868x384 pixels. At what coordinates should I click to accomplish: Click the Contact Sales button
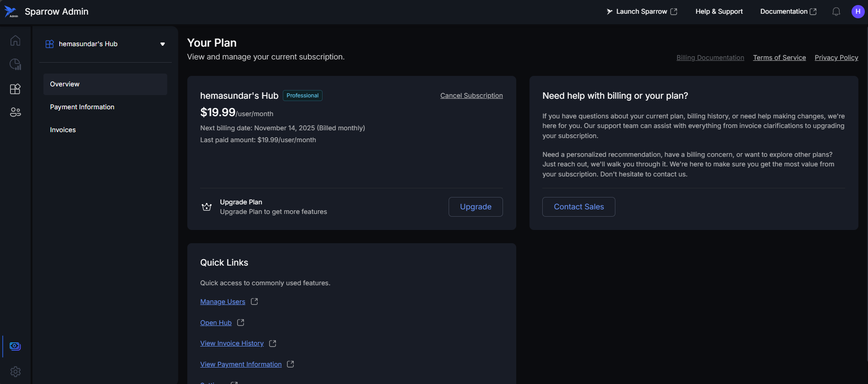pos(578,207)
